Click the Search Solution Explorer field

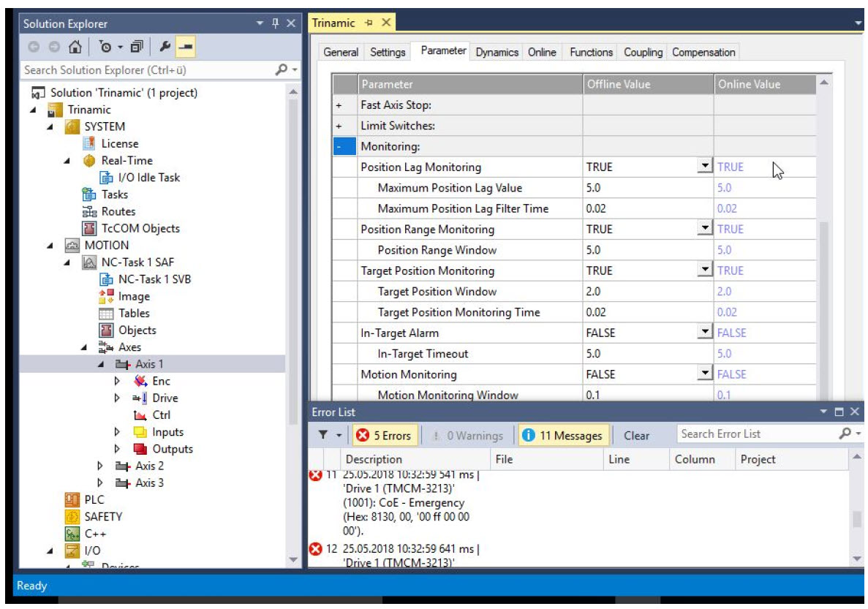(x=146, y=70)
